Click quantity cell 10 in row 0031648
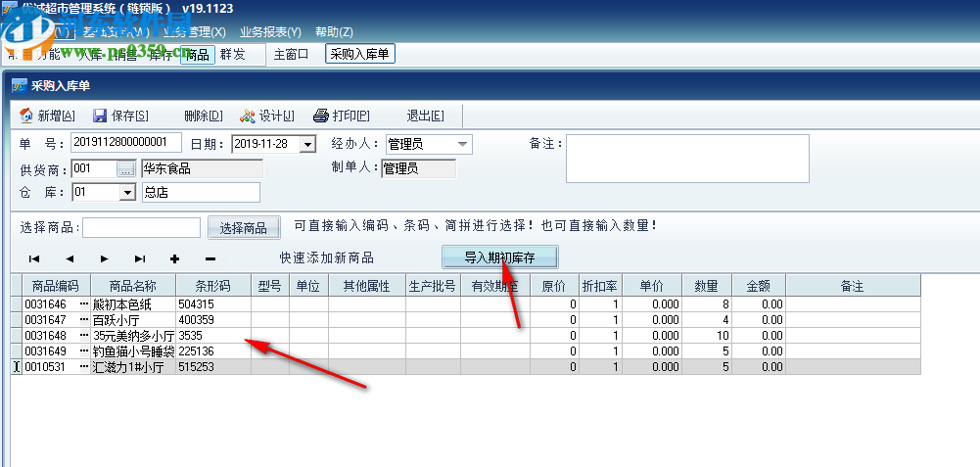Viewport: 980px width, 467px height. pos(707,336)
